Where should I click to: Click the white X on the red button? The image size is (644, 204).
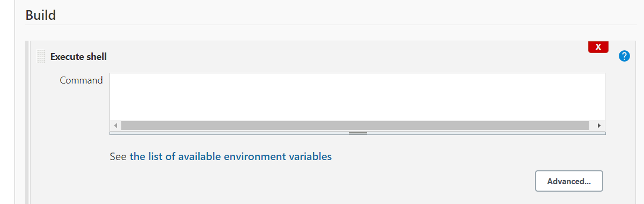pos(598,47)
